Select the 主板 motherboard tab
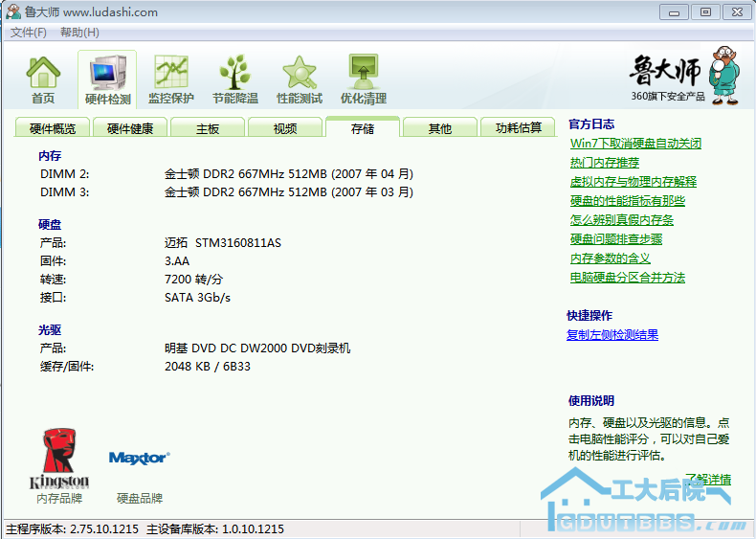The height and width of the screenshot is (539, 756). pyautogui.click(x=208, y=128)
